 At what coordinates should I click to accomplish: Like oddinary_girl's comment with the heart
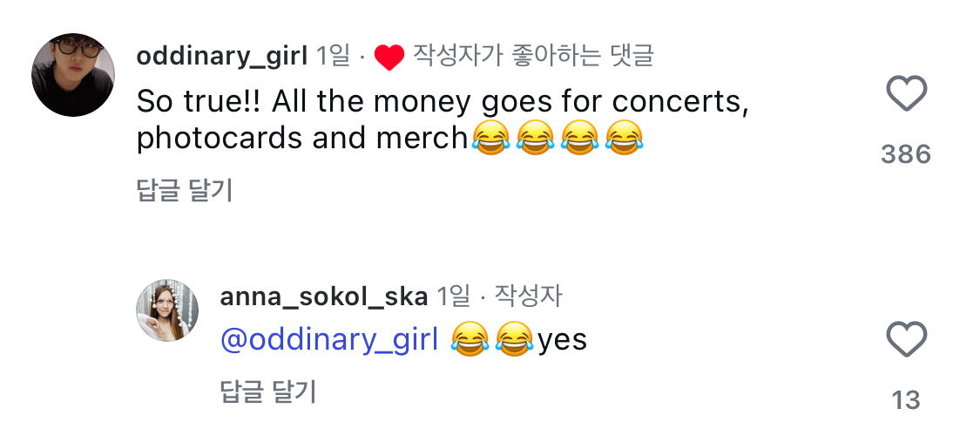coord(906,93)
